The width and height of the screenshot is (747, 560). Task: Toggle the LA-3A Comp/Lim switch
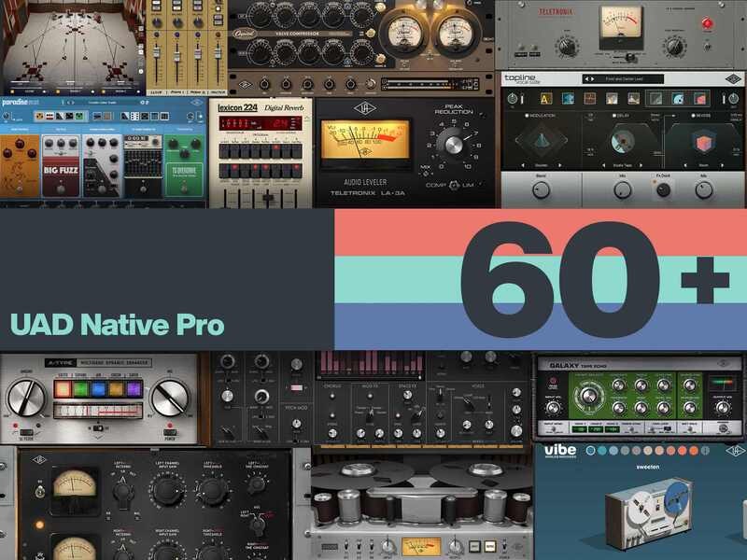pos(455,185)
